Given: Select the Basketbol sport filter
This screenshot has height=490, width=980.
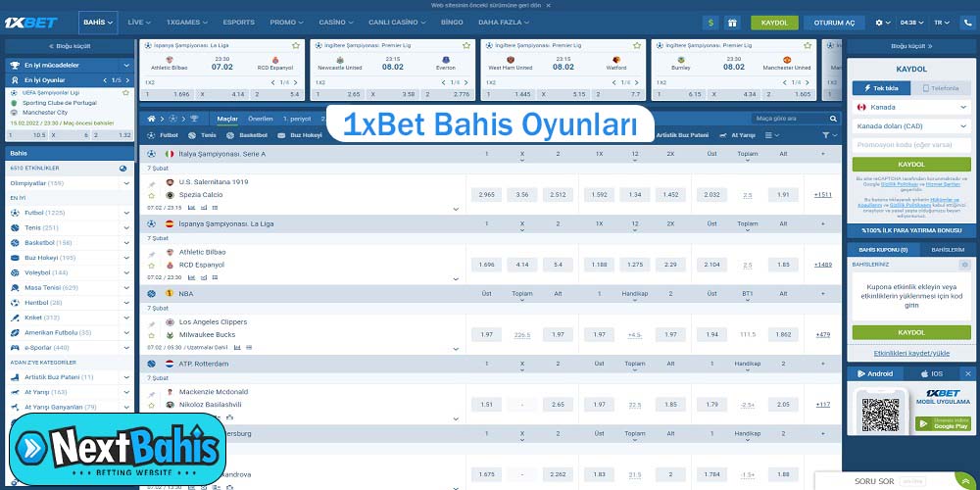Looking at the screenshot, I should (x=247, y=135).
